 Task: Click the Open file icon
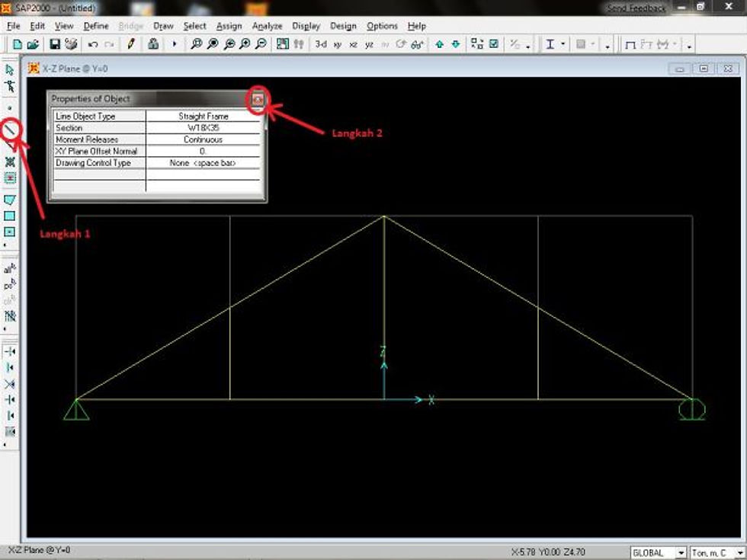[33, 44]
